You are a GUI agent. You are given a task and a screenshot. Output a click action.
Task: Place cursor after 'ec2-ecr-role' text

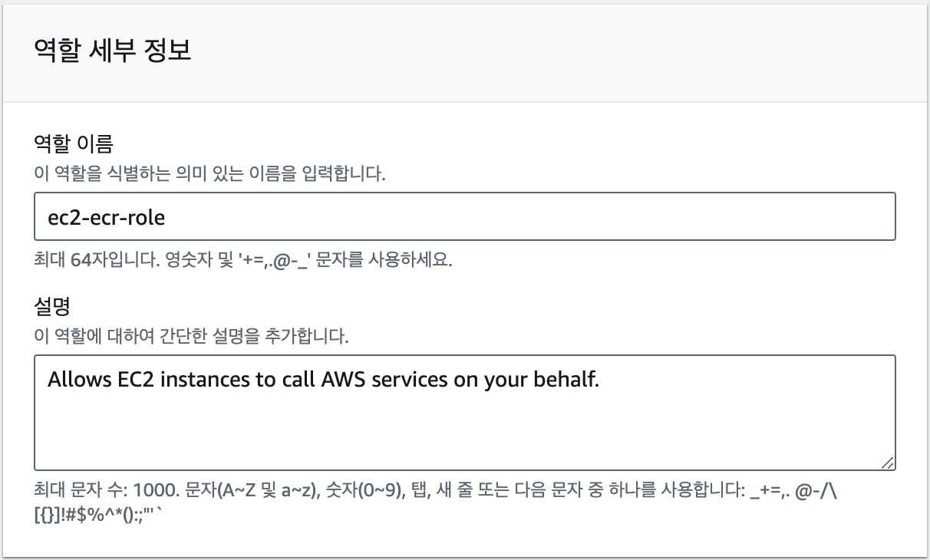pos(167,218)
